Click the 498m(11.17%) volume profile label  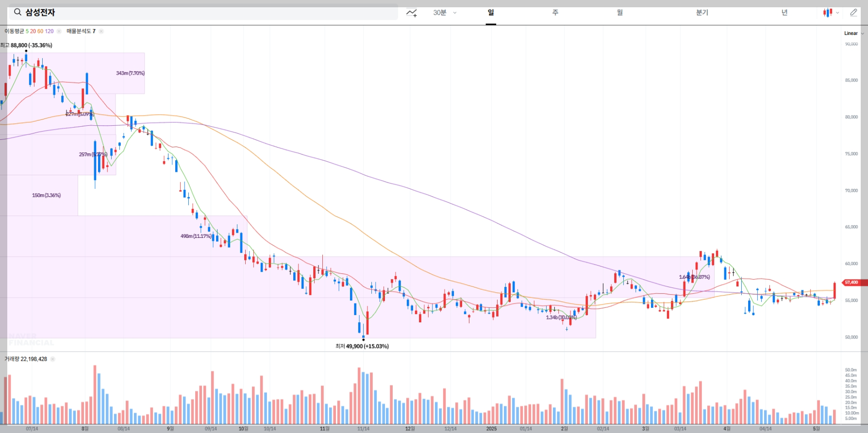coord(196,236)
